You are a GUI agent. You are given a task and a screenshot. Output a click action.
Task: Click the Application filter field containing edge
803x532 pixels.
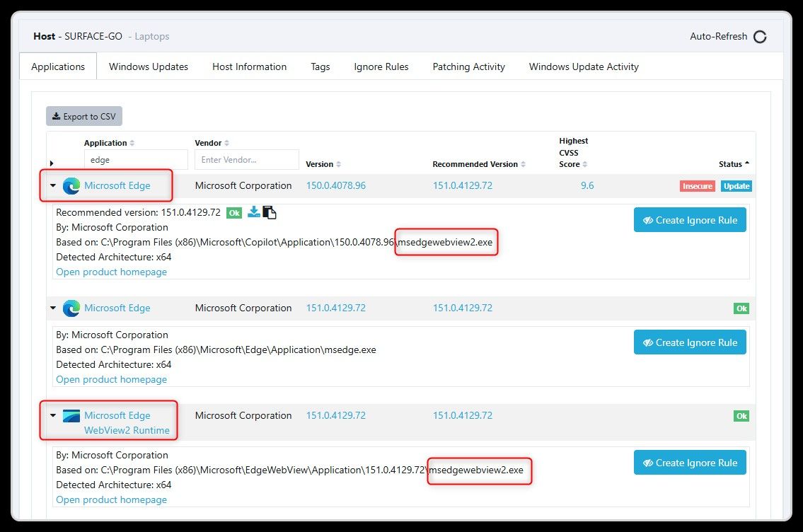coord(136,160)
